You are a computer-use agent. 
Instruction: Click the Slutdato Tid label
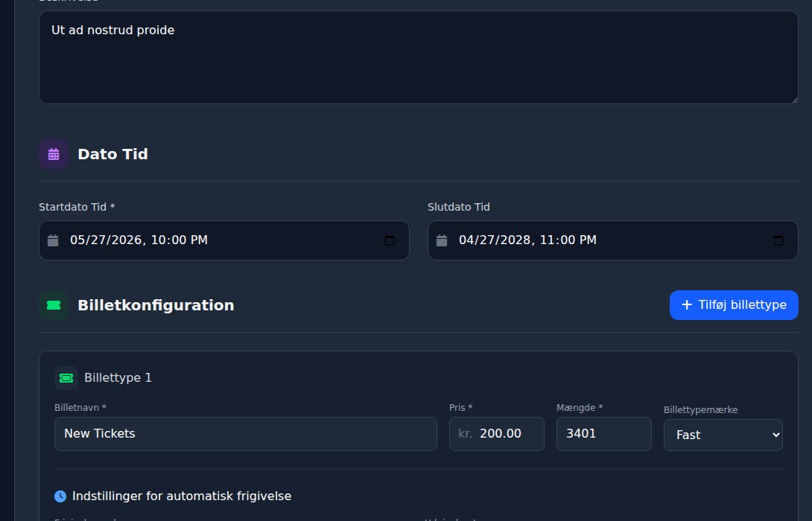[458, 207]
